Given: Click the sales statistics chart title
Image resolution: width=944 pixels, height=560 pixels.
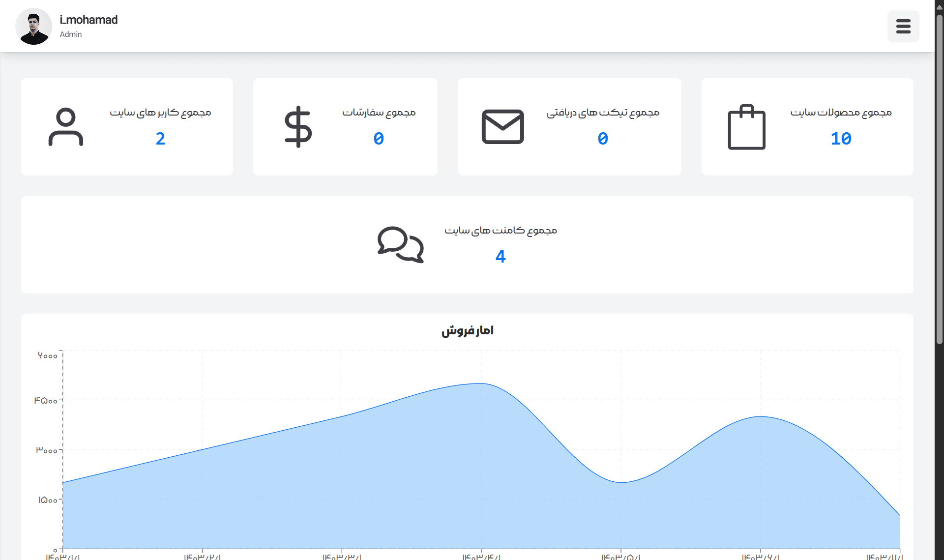Looking at the screenshot, I should pyautogui.click(x=468, y=330).
